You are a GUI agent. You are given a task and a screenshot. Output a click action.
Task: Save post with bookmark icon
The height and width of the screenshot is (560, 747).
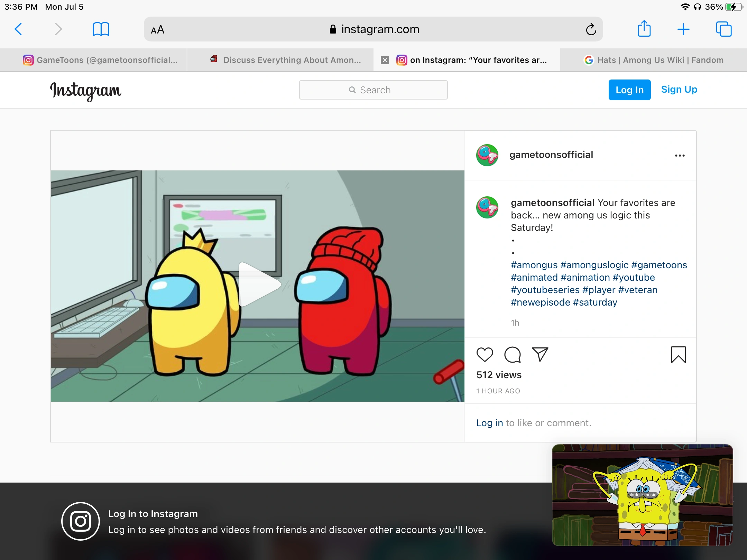pyautogui.click(x=678, y=355)
